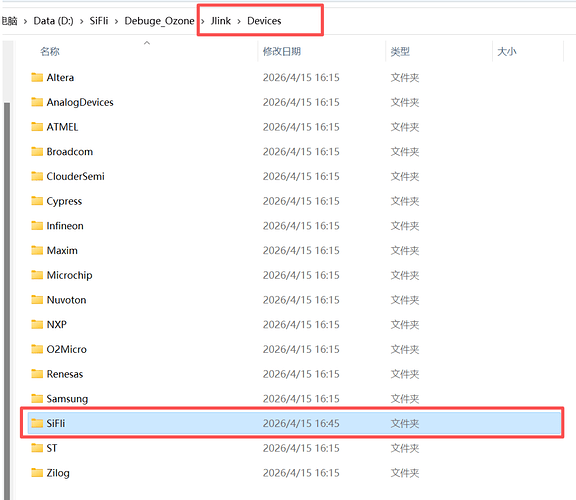Select the ClouderSemi folder icon

37,176
